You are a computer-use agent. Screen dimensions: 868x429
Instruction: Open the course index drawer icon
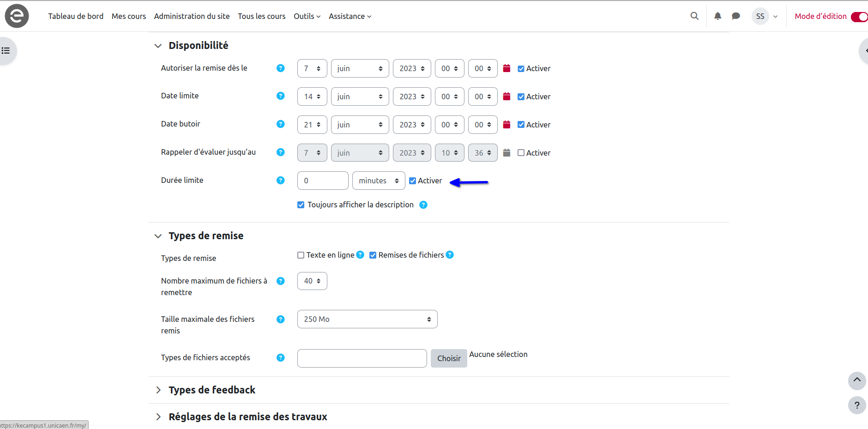(x=6, y=51)
